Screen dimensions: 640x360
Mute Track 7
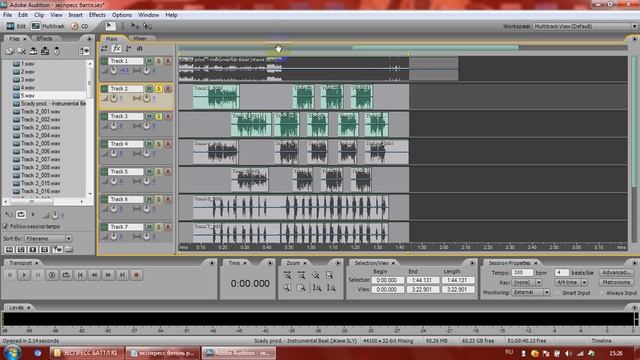pos(149,227)
